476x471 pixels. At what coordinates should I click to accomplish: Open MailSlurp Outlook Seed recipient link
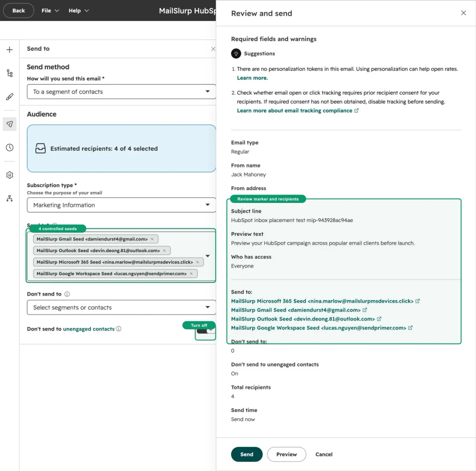[303, 319]
